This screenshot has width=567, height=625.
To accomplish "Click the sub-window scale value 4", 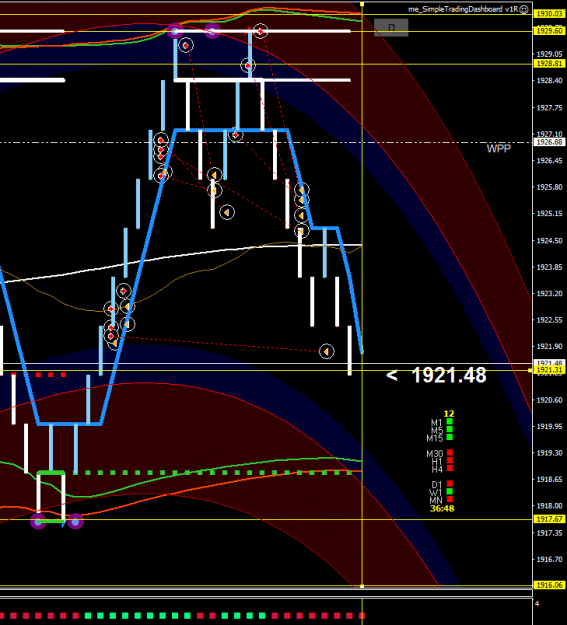I will (x=537, y=603).
